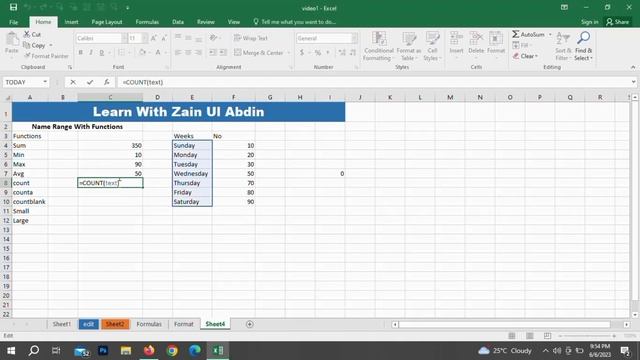Select the Sheet1 worksheet tab
The width and height of the screenshot is (640, 360).
point(62,324)
